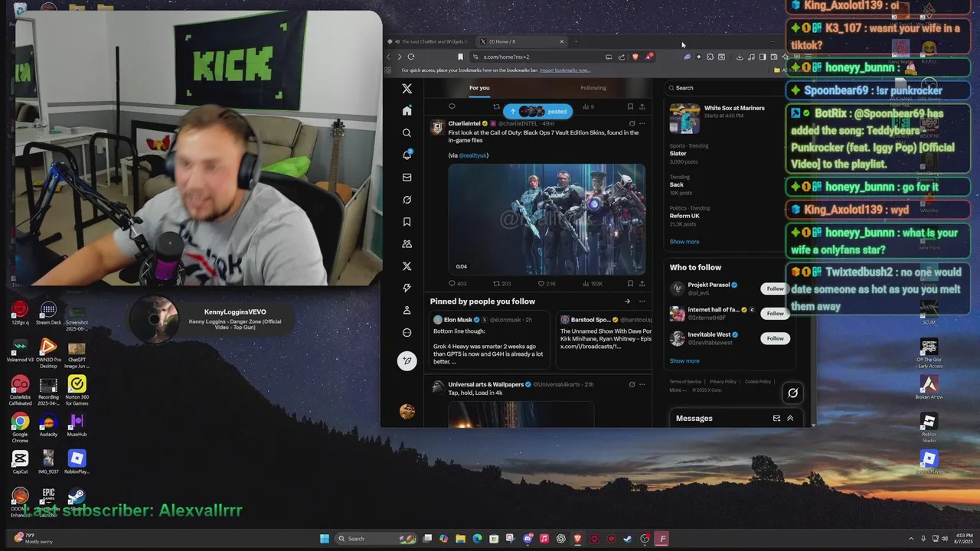Viewport: 980px width, 551px height.
Task: Open account avatar at sidebar bottom
Action: pos(407,412)
